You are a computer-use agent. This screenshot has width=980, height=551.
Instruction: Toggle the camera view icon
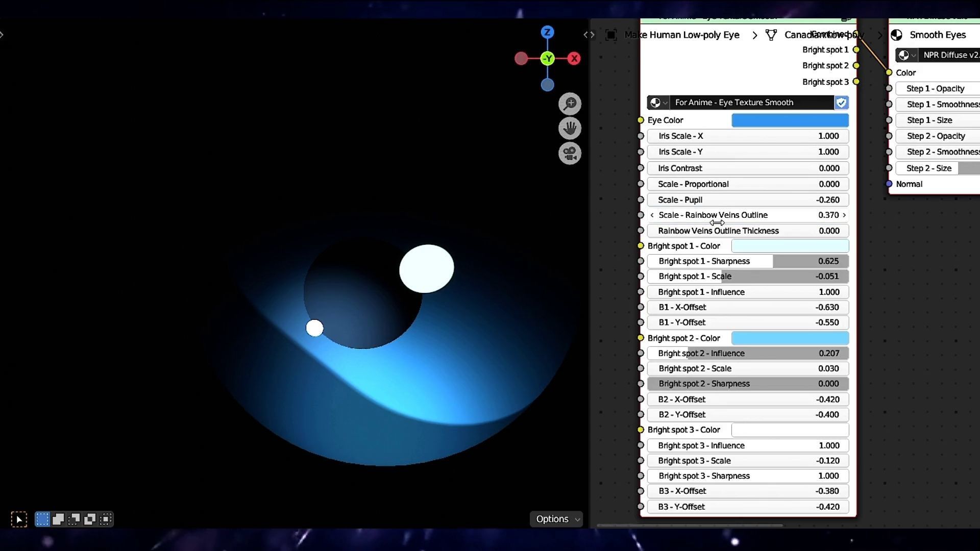point(570,153)
